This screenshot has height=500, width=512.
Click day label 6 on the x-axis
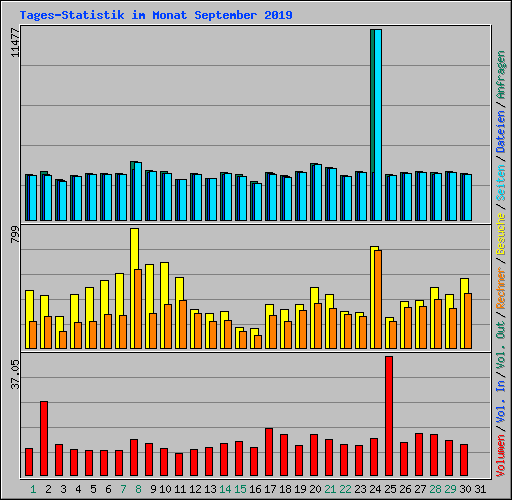tap(108, 489)
